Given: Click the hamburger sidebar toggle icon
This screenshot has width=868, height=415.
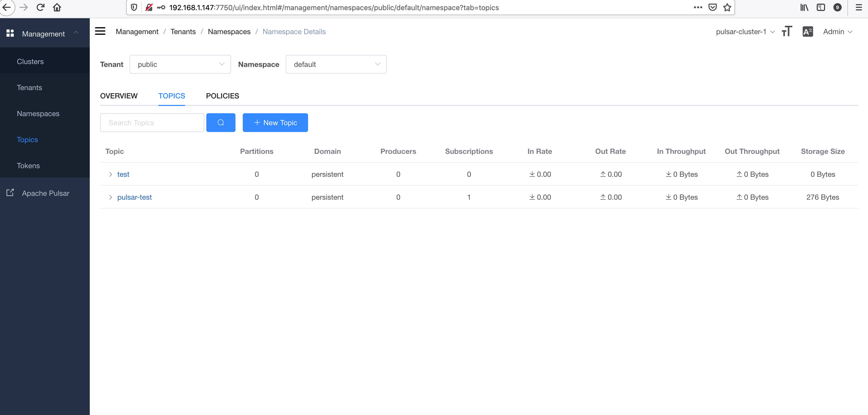Looking at the screenshot, I should tap(100, 31).
